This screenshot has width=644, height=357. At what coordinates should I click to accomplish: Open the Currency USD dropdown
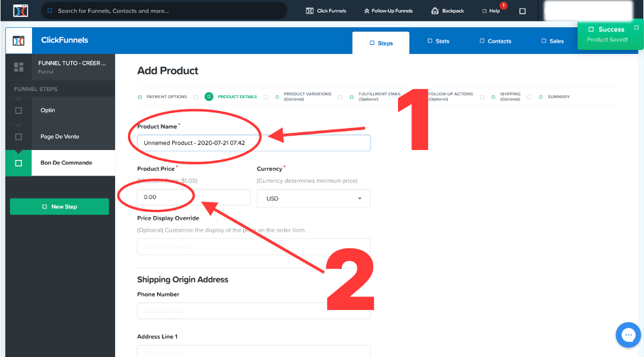pyautogui.click(x=313, y=198)
